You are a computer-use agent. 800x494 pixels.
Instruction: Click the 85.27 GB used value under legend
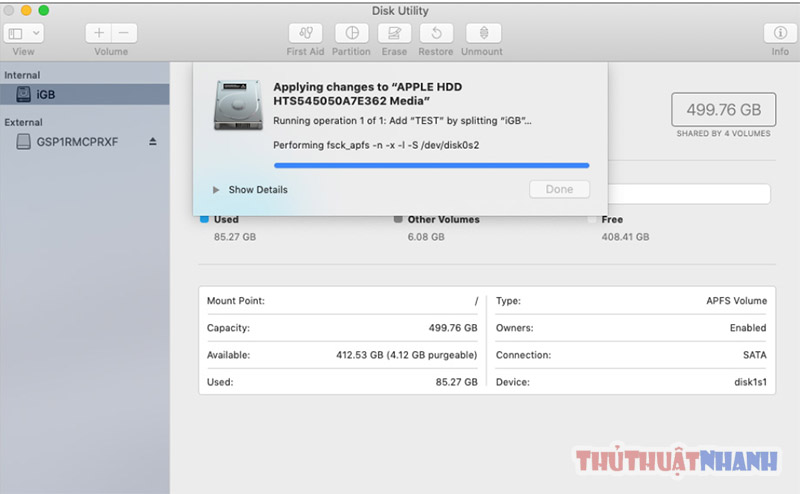pyautogui.click(x=235, y=237)
